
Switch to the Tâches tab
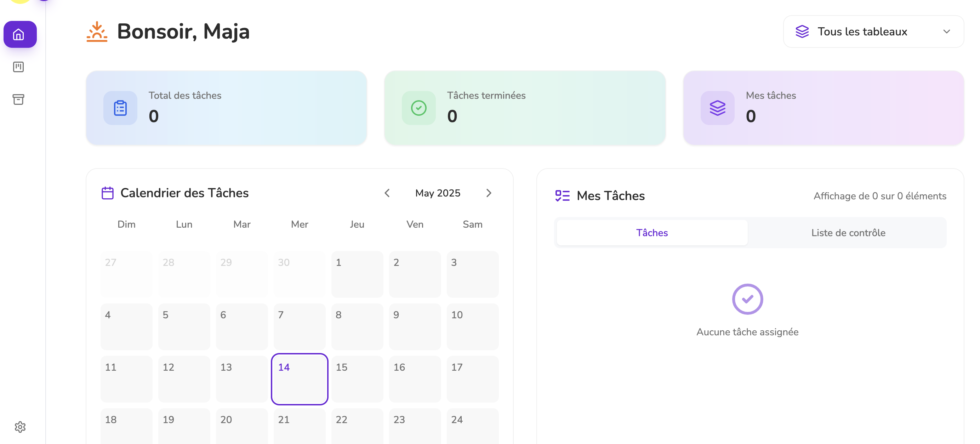[x=652, y=233]
